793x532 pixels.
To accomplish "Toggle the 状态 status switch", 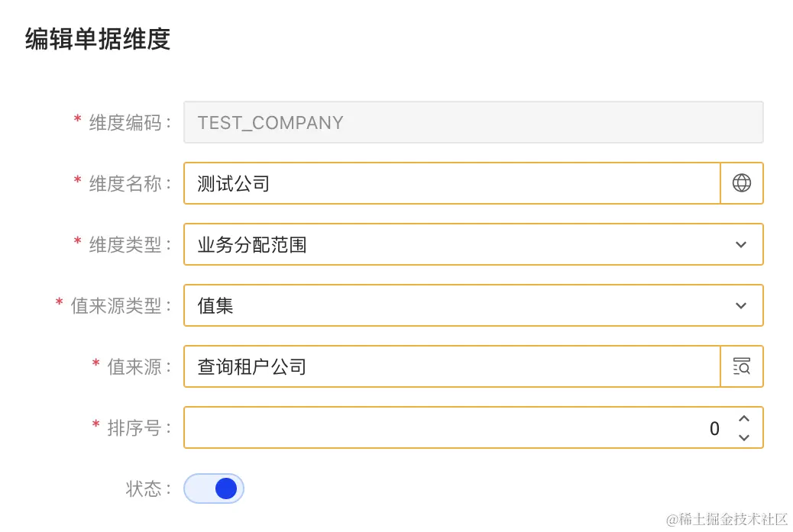I will [x=213, y=488].
